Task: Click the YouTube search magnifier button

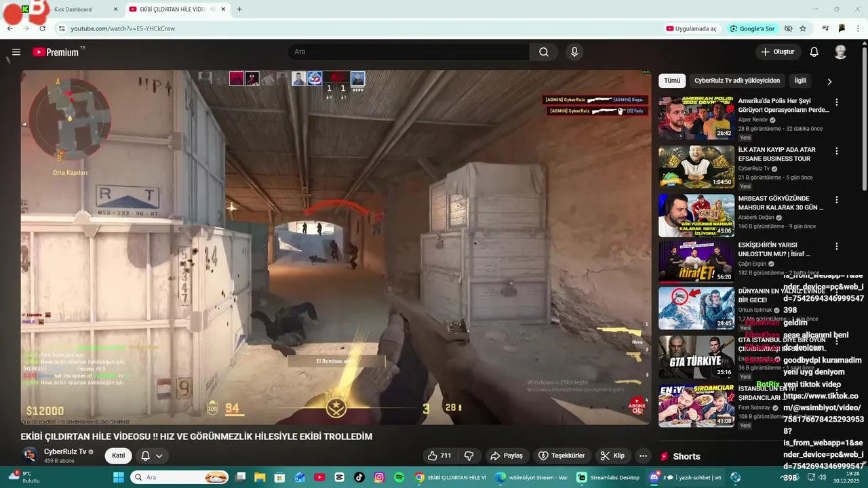Action: tap(544, 52)
